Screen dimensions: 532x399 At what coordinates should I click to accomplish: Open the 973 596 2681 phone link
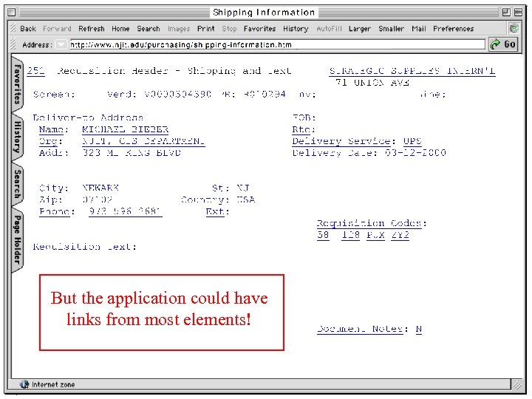tap(125, 212)
